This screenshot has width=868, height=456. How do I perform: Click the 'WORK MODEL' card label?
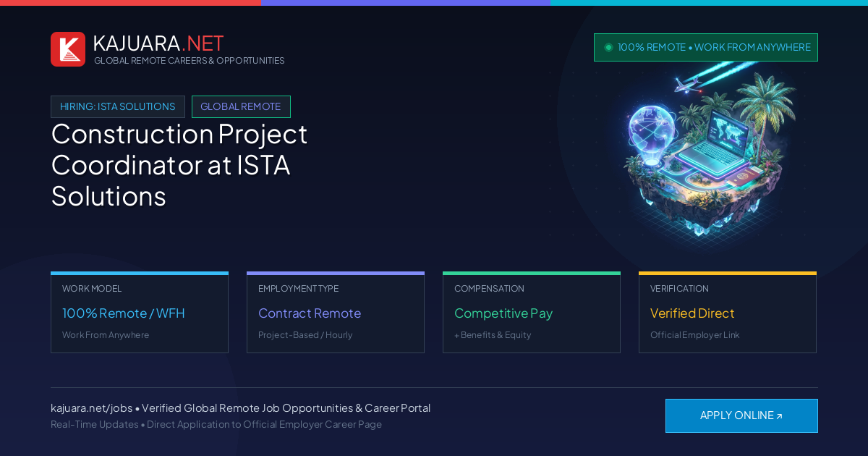click(x=92, y=289)
